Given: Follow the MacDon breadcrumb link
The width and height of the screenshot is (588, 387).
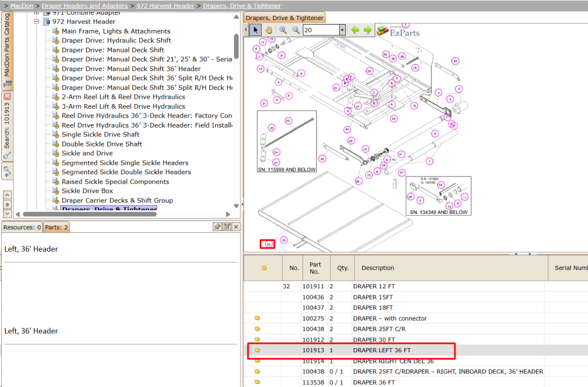Looking at the screenshot, I should click(x=22, y=6).
